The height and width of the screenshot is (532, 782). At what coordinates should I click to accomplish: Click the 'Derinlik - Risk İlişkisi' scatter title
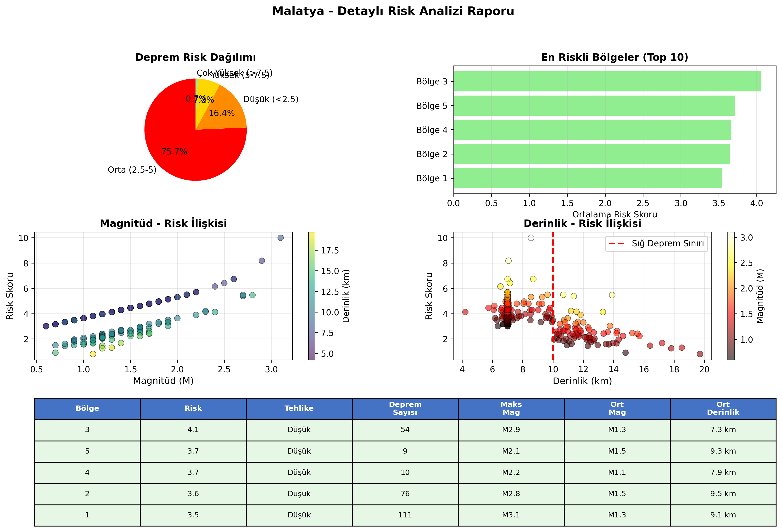pyautogui.click(x=582, y=223)
